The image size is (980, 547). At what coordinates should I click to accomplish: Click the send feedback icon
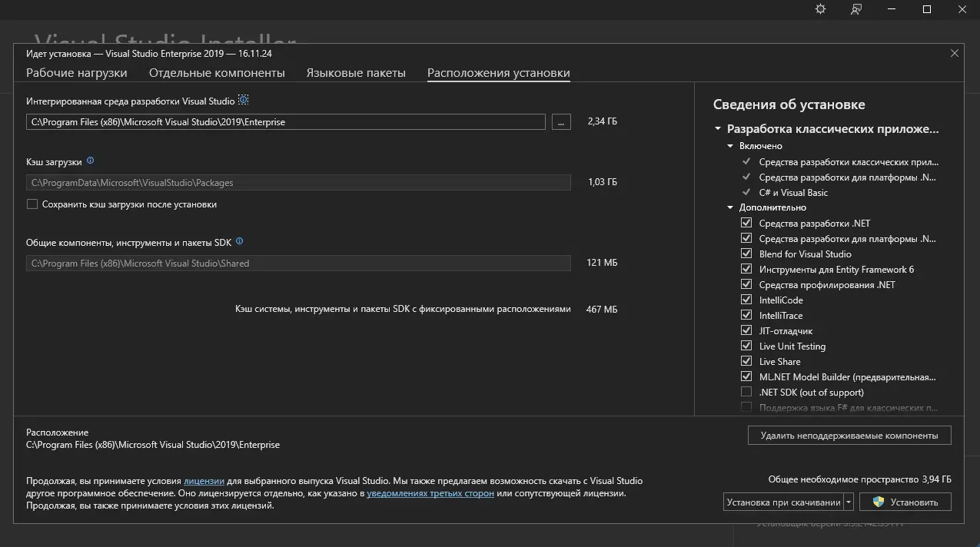click(x=856, y=9)
